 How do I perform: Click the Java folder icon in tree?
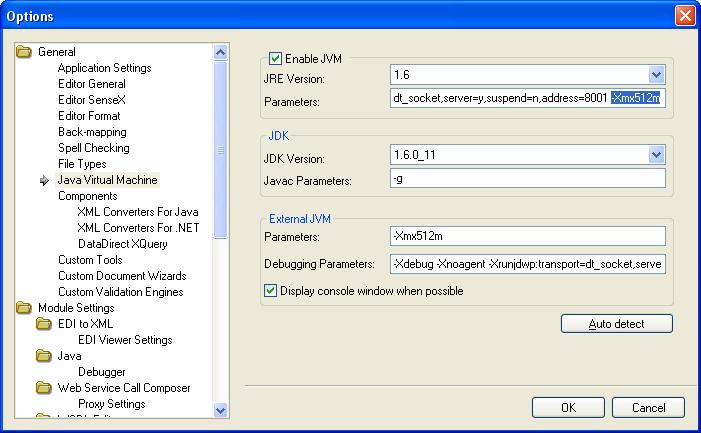tap(44, 356)
